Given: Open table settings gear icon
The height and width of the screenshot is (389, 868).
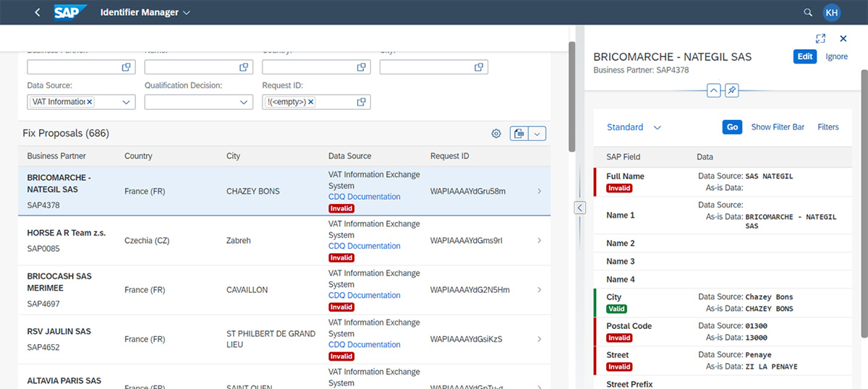Looking at the screenshot, I should 496,133.
